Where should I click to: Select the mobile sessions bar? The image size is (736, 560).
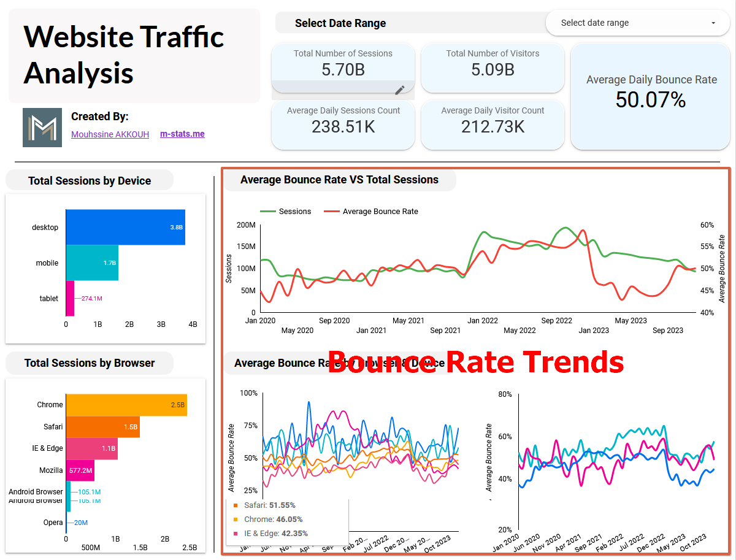point(92,263)
